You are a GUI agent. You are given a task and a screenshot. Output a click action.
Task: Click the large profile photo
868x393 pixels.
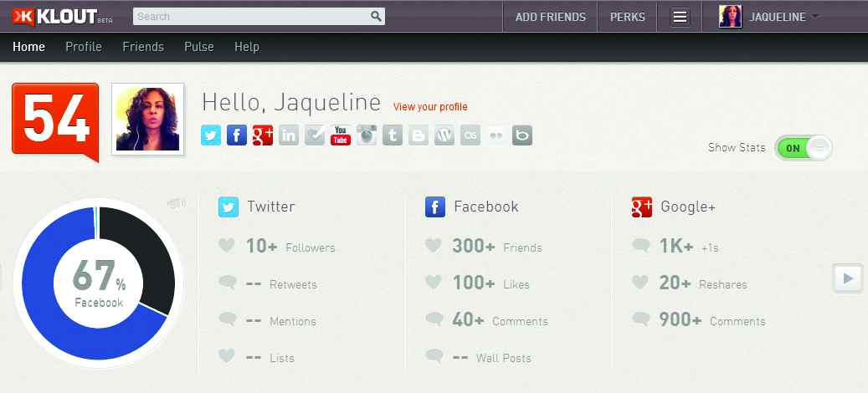tap(148, 120)
